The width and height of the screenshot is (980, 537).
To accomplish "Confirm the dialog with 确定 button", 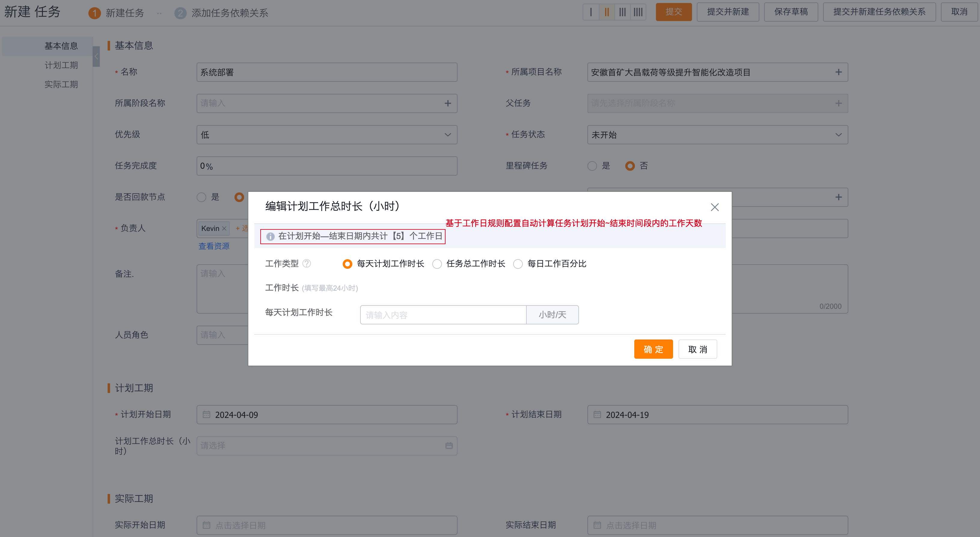I will click(x=653, y=348).
